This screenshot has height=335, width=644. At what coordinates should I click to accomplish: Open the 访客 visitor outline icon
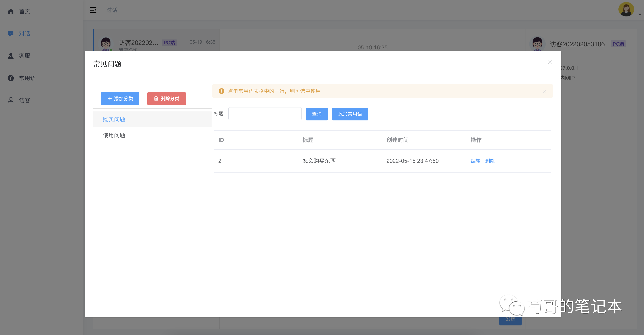coord(10,100)
